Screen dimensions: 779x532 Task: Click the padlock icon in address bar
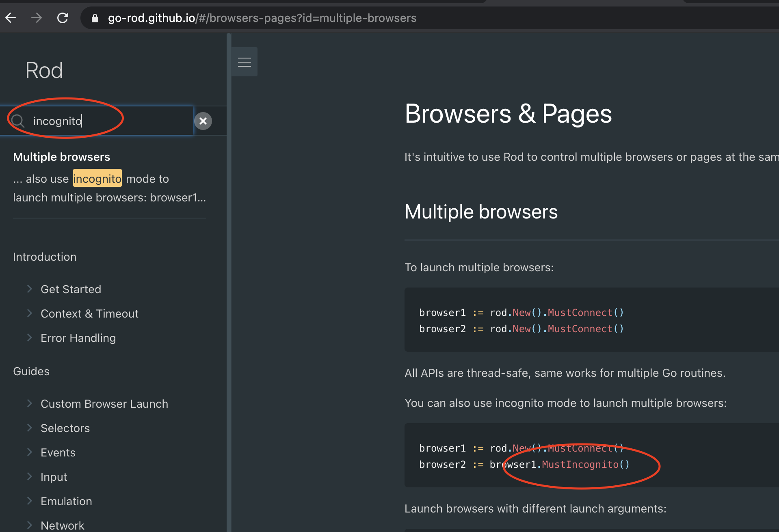[95, 18]
